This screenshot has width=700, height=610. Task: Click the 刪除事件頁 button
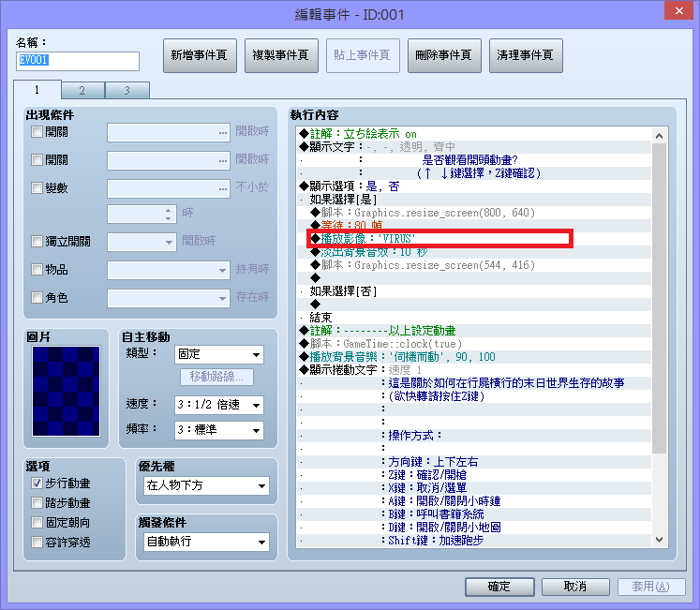pyautogui.click(x=444, y=55)
